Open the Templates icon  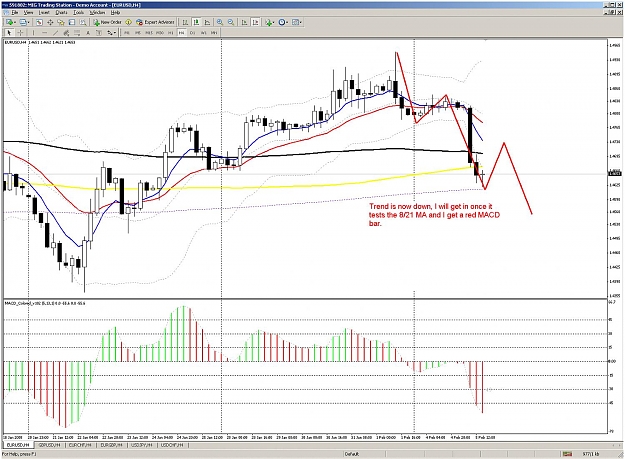[x=295, y=22]
